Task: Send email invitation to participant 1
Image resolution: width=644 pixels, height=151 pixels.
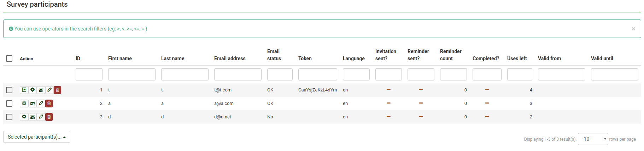Action: pos(41,90)
